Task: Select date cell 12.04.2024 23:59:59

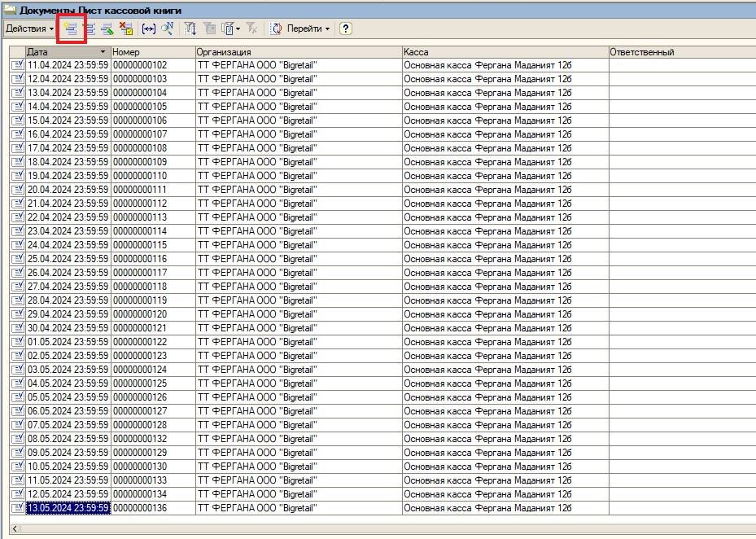Action: (x=68, y=79)
